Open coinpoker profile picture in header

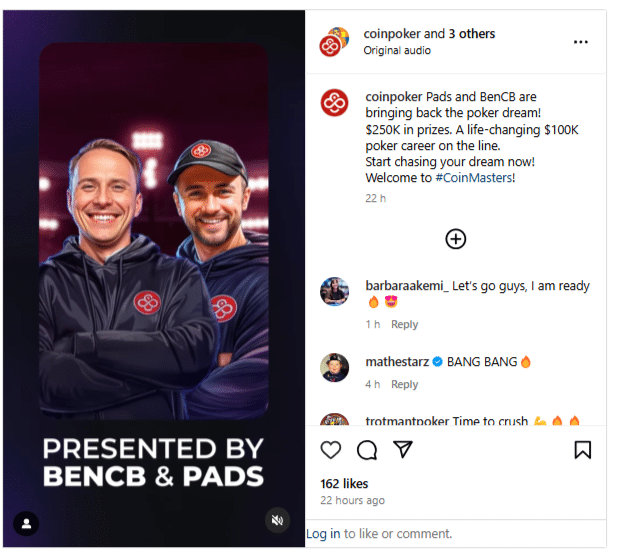coord(334,42)
